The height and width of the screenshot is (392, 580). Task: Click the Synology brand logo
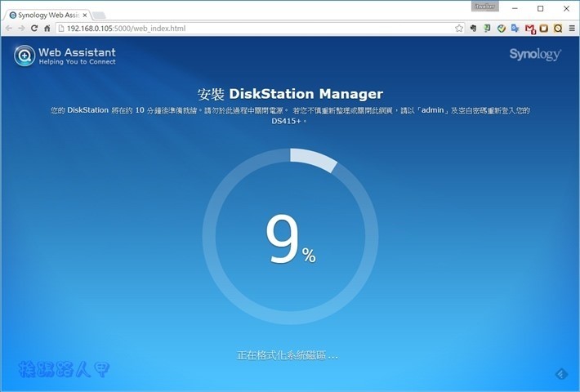click(x=534, y=55)
